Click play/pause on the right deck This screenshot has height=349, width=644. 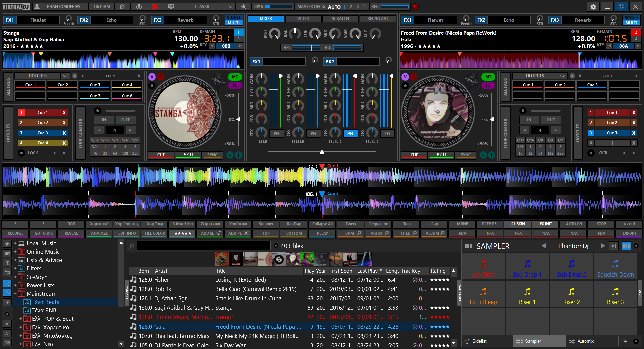[441, 155]
